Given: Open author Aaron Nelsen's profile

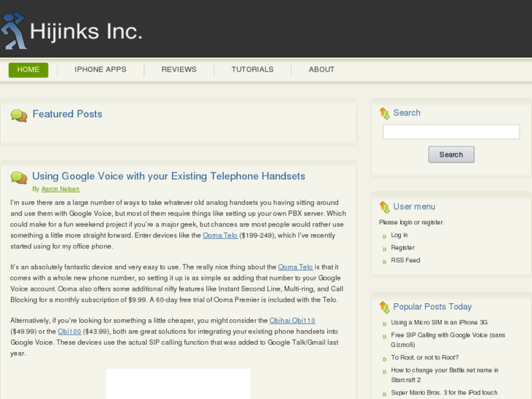Looking at the screenshot, I should [x=61, y=189].
